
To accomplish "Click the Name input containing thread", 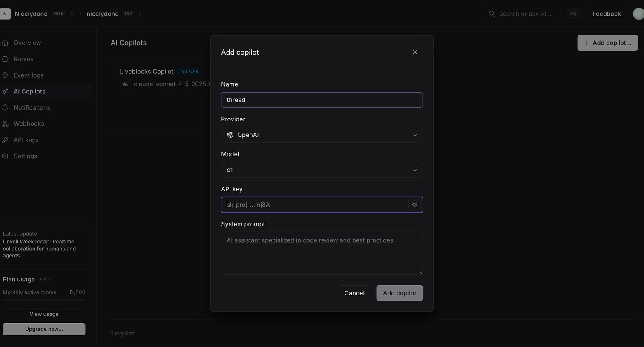I will pyautogui.click(x=322, y=100).
